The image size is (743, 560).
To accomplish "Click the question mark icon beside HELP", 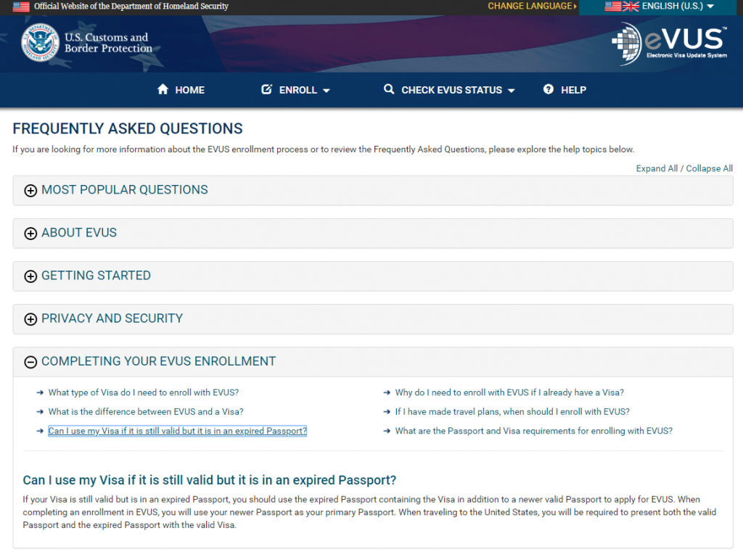I will click(549, 89).
